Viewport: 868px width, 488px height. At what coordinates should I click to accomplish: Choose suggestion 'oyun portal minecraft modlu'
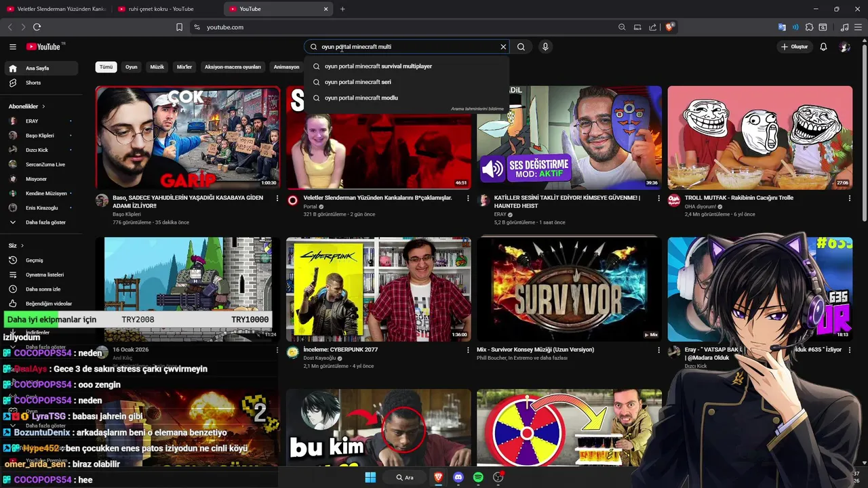point(406,98)
